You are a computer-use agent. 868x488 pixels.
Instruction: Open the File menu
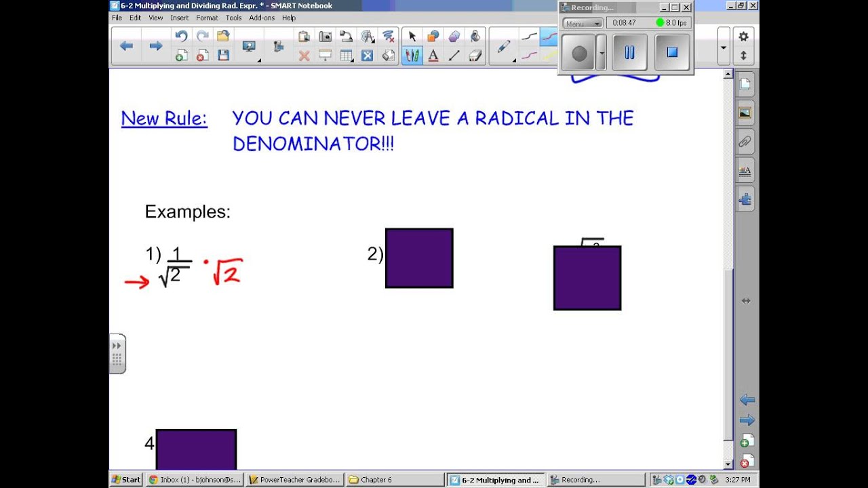pyautogui.click(x=117, y=18)
